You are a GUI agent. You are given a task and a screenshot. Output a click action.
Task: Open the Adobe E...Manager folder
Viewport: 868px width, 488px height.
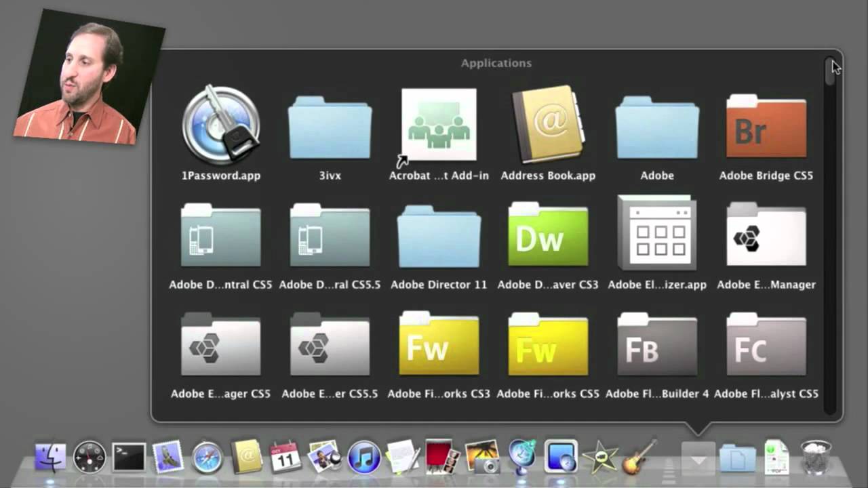coord(766,235)
